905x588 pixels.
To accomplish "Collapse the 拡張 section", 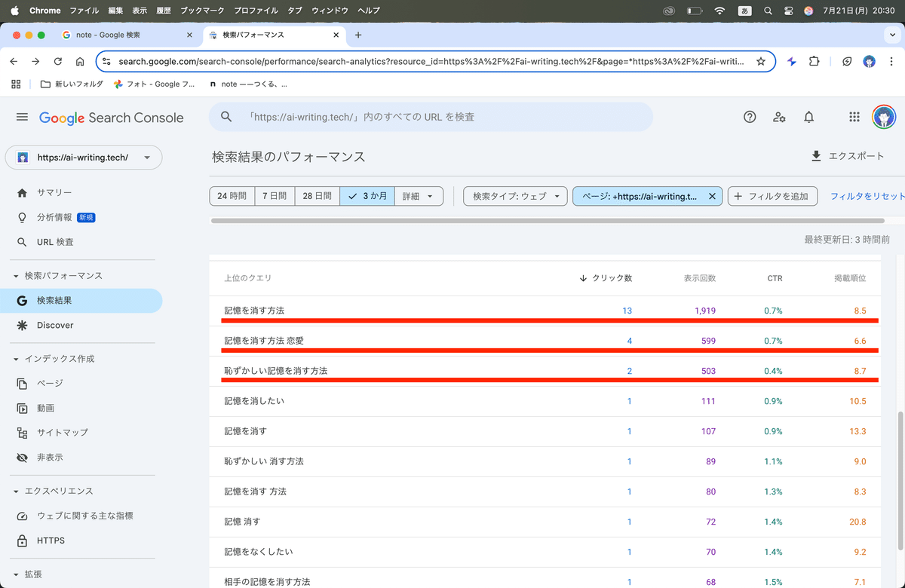I will coord(17,574).
